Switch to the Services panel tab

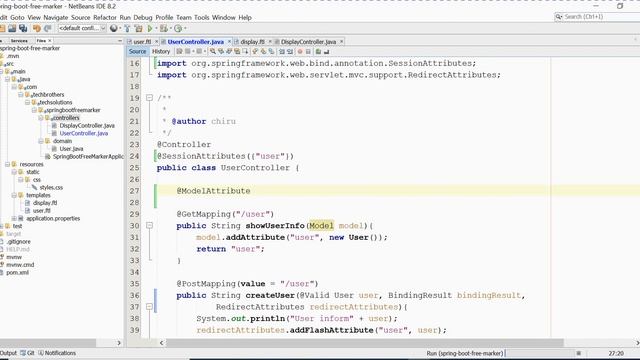tap(19, 41)
